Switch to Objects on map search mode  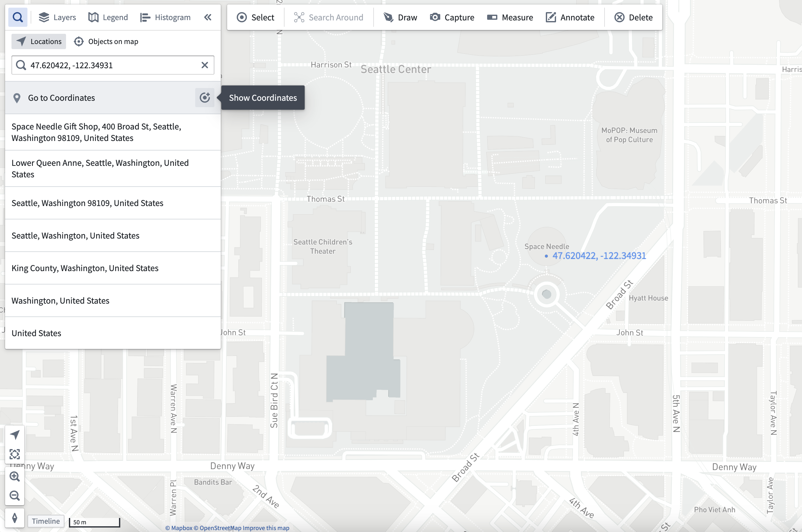(x=106, y=41)
